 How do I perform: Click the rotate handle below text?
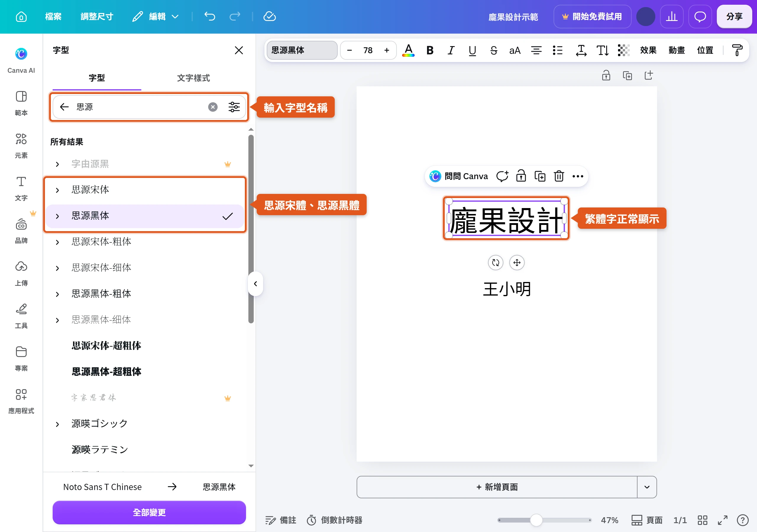point(496,262)
